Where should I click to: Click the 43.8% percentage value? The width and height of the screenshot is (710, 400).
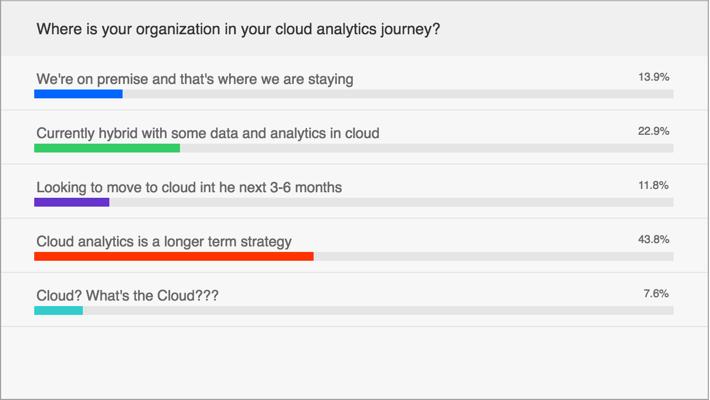pyautogui.click(x=653, y=239)
